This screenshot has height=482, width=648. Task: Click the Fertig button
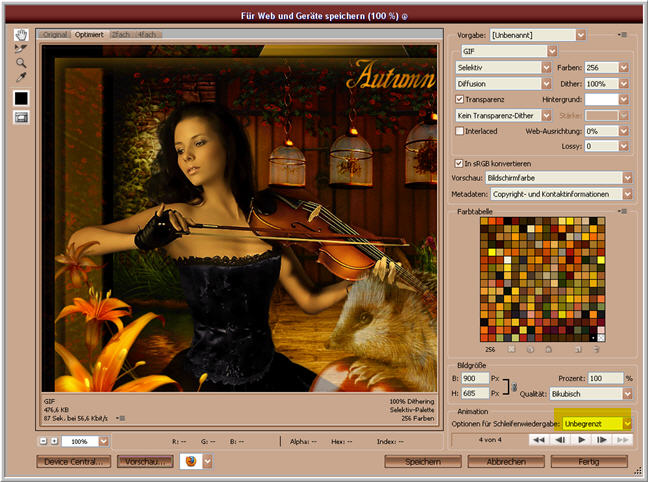pos(589,462)
